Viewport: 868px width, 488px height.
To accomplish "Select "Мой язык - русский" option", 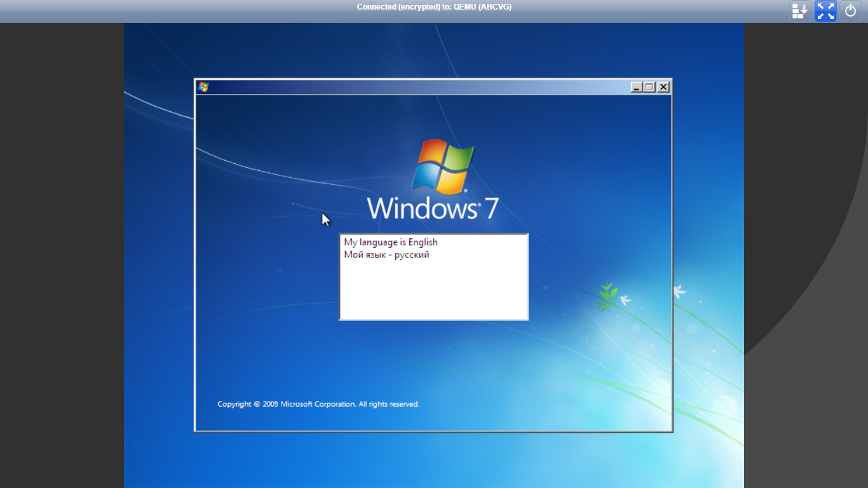I will [x=386, y=255].
